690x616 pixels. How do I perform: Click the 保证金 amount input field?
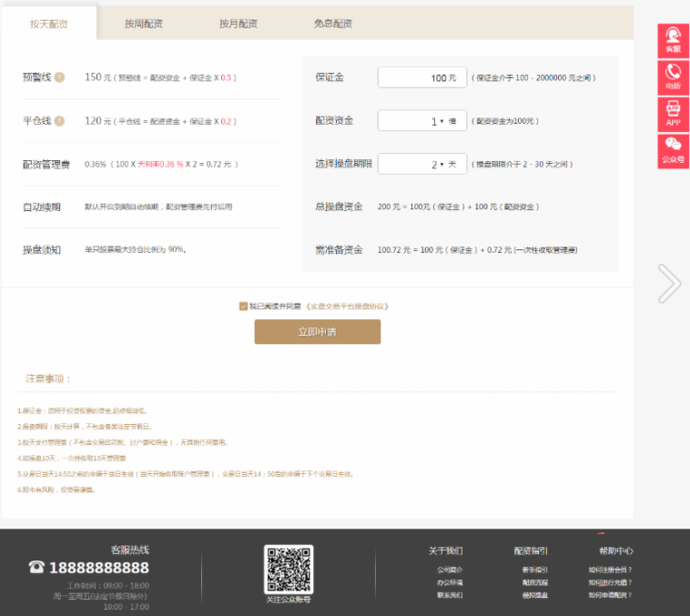click(x=421, y=78)
